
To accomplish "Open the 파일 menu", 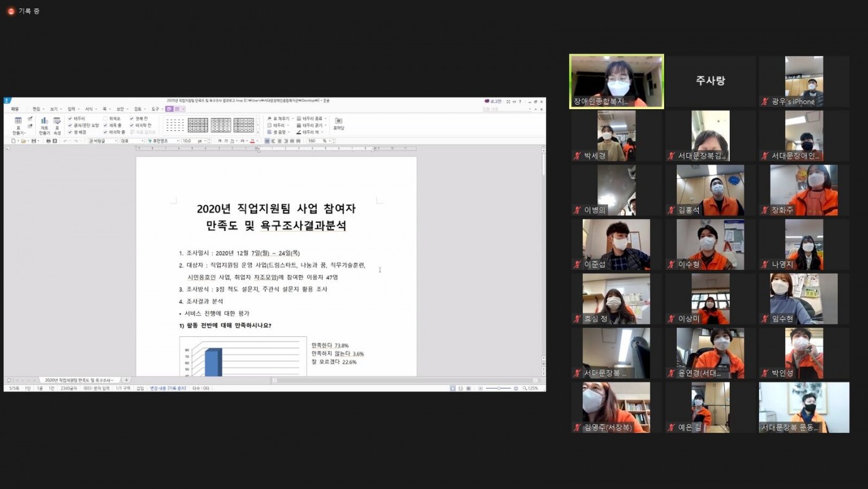I will point(15,109).
